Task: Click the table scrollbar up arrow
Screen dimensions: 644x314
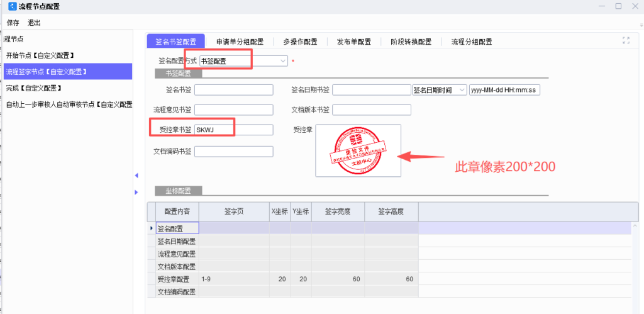Action: [x=635, y=226]
